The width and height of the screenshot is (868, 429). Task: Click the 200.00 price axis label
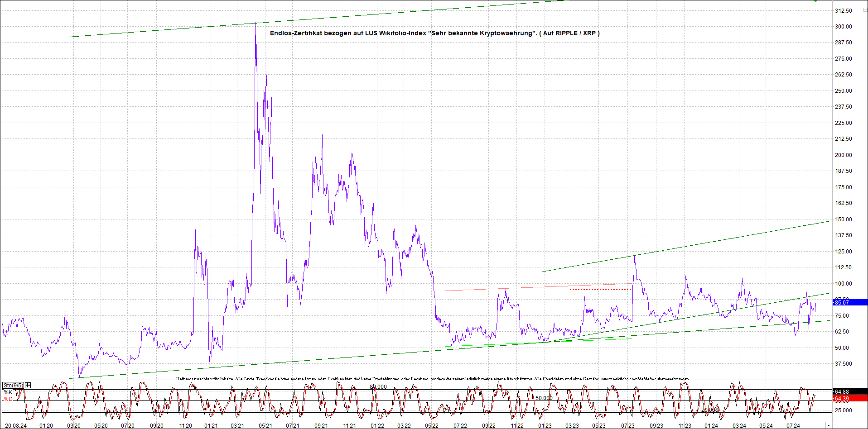coord(843,155)
